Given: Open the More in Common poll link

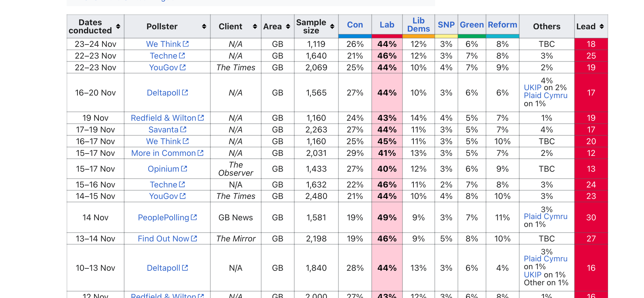Looking at the screenshot, I should click(x=163, y=153).
